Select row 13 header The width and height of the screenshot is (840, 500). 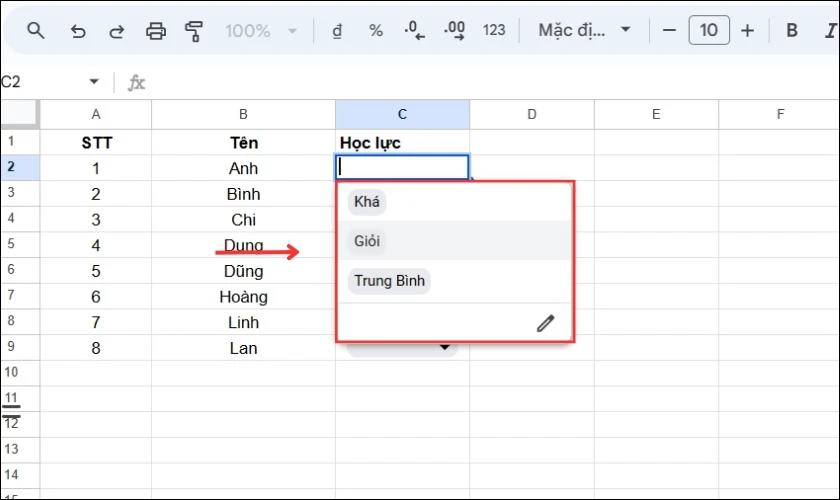pyautogui.click(x=20, y=449)
